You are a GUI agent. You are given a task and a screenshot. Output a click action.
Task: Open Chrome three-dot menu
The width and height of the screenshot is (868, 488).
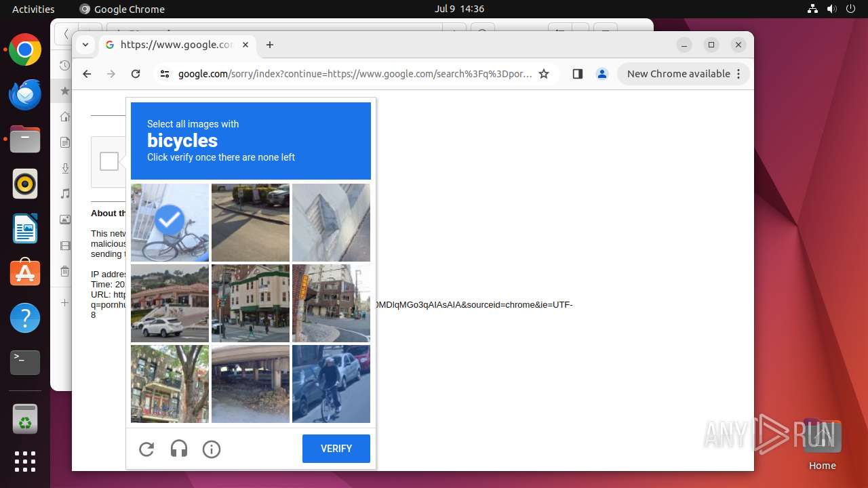click(739, 74)
